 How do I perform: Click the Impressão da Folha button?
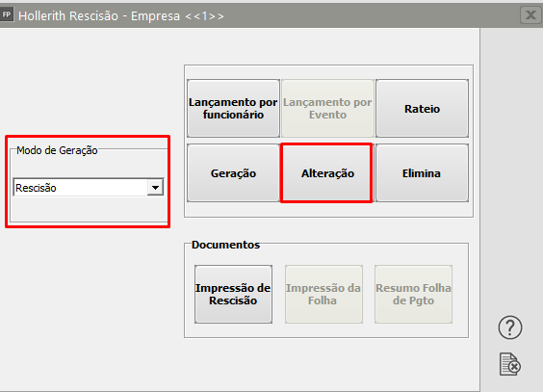point(323,295)
